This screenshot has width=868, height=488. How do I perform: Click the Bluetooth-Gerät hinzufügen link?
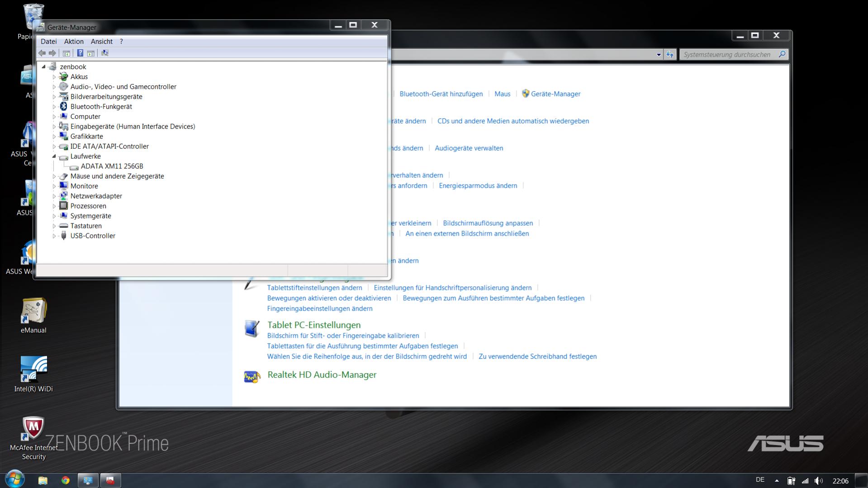pos(441,94)
